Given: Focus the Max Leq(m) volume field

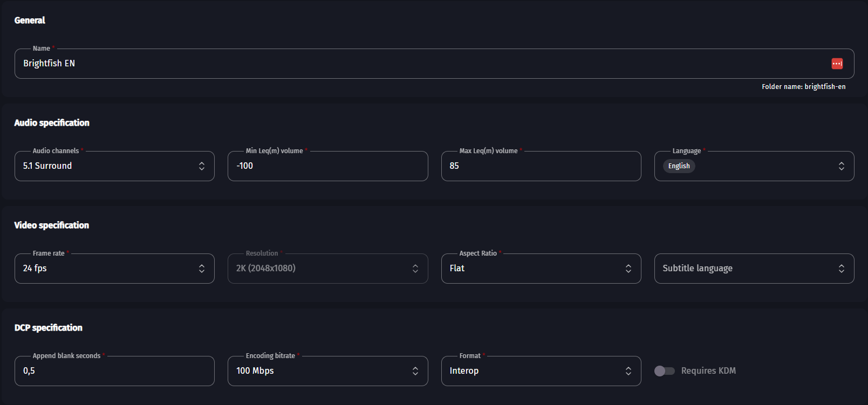Looking at the screenshot, I should tap(541, 166).
